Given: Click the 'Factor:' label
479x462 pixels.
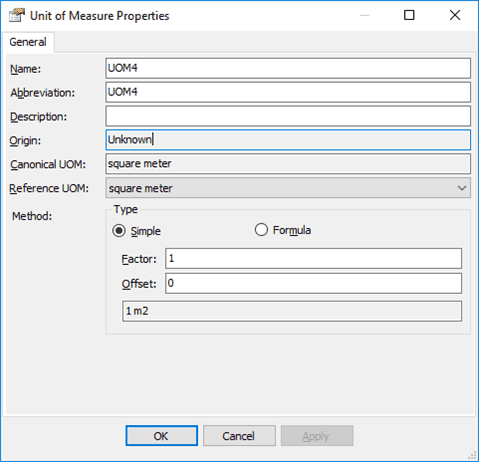Looking at the screenshot, I should [139, 259].
